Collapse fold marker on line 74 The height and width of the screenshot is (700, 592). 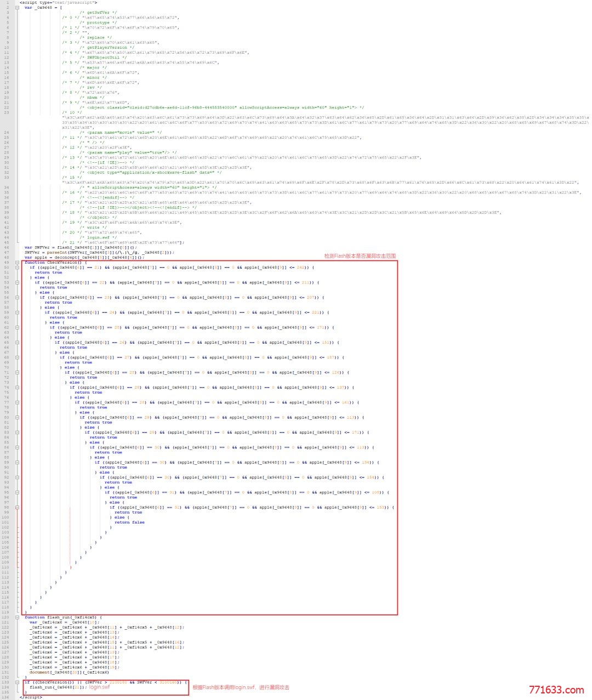tap(17, 388)
